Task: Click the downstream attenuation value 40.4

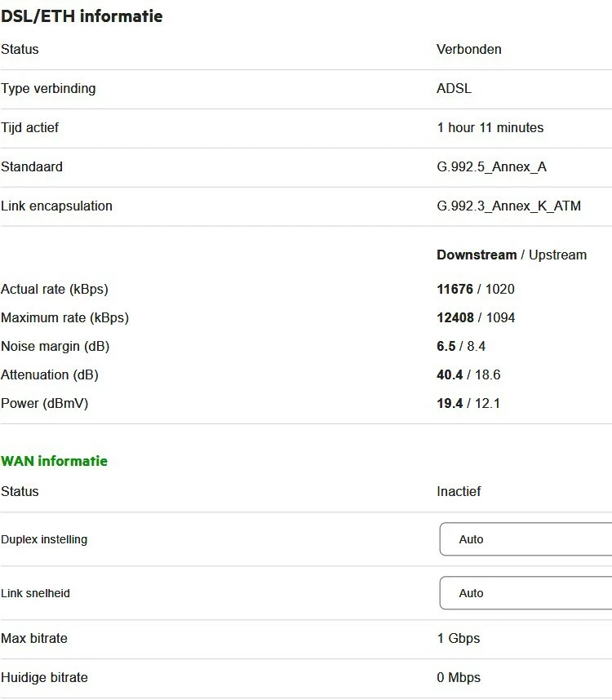Action: click(450, 374)
